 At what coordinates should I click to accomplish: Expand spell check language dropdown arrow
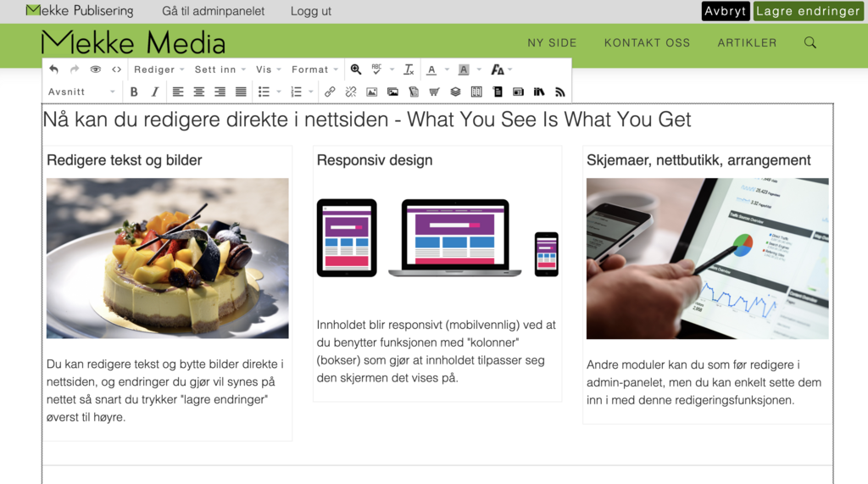coord(392,70)
